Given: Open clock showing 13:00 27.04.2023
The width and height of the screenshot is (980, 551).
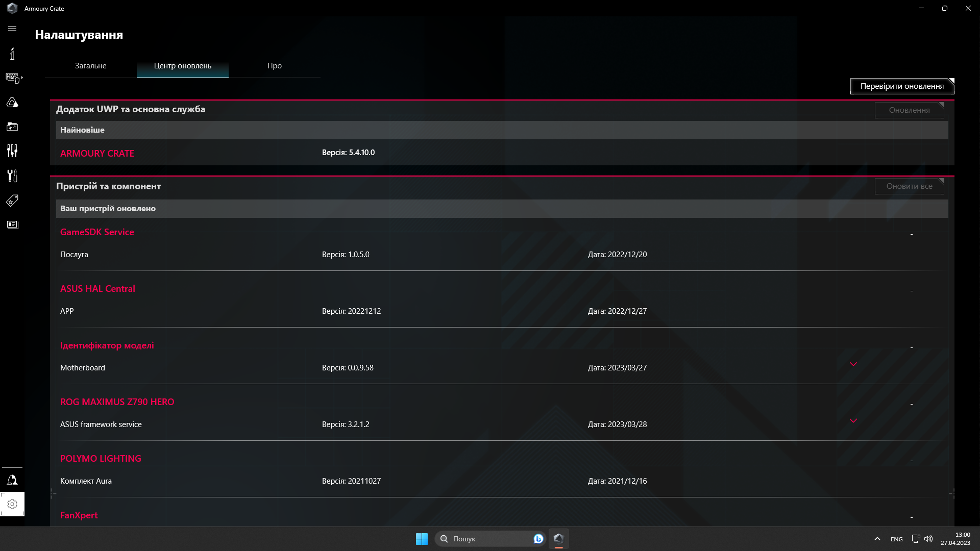Looking at the screenshot, I should click(955, 539).
